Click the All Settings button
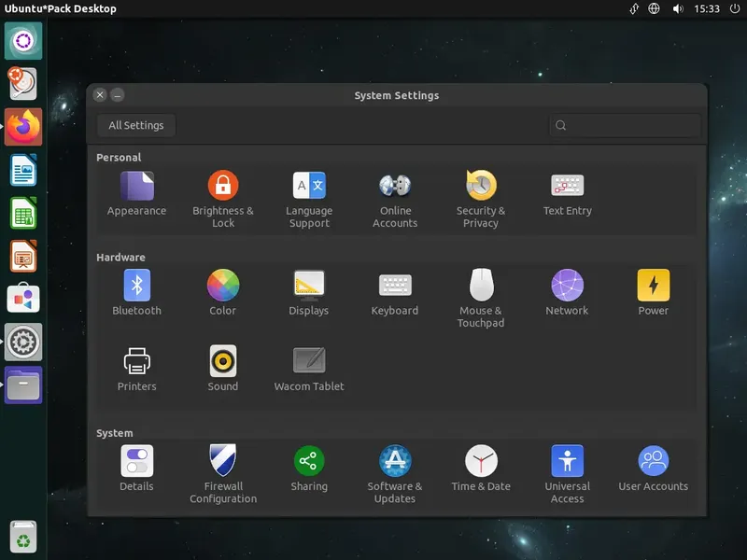Viewport: 747px width, 560px height. point(136,125)
